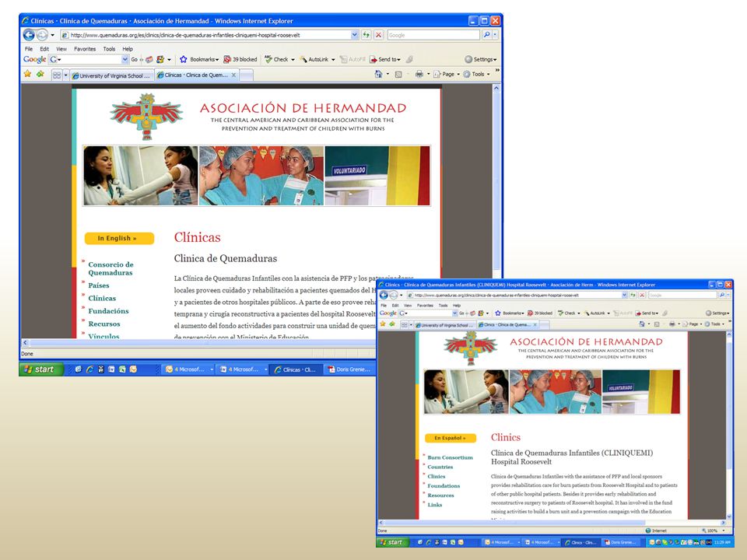Click Google search field in Spanish window title area
The image size is (747, 560).
click(x=433, y=35)
